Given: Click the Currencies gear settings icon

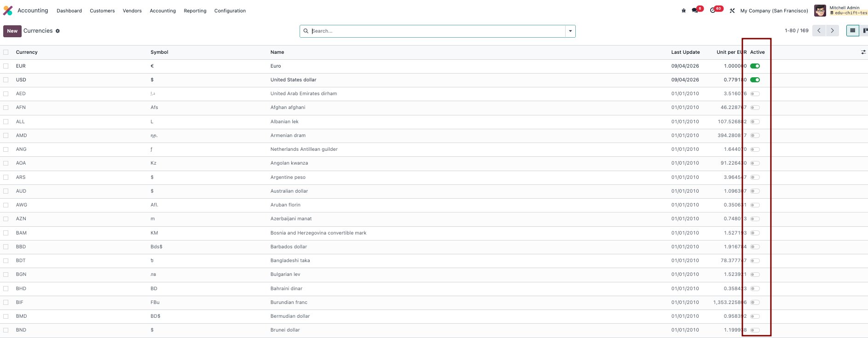Looking at the screenshot, I should 58,31.
